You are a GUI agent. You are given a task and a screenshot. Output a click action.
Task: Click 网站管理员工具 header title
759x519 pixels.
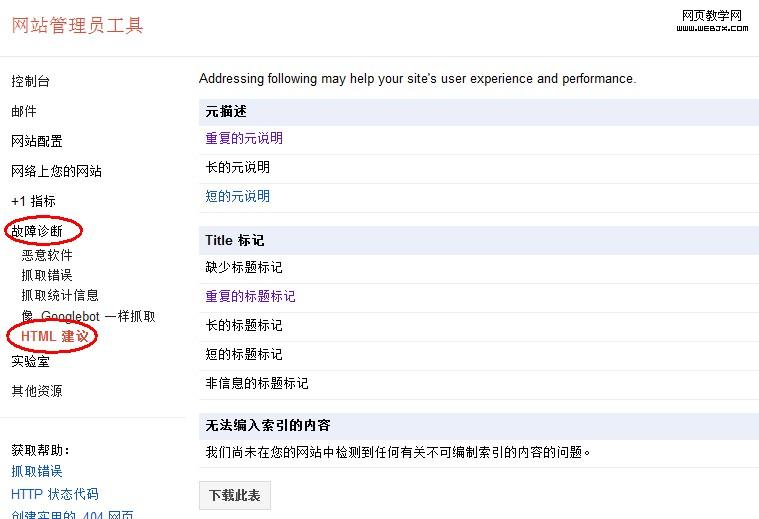click(x=78, y=25)
